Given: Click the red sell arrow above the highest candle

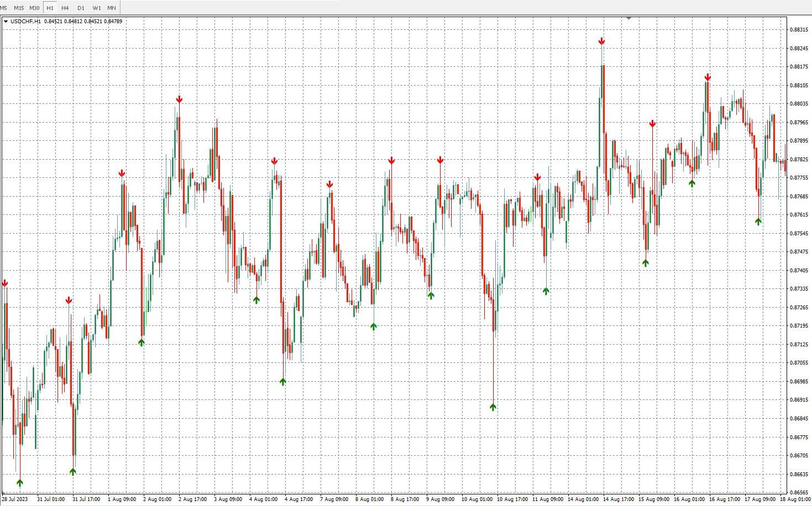Looking at the screenshot, I should 601,41.
